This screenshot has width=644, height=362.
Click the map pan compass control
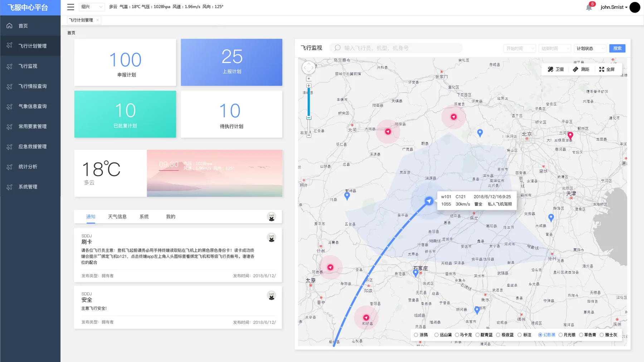308,67
